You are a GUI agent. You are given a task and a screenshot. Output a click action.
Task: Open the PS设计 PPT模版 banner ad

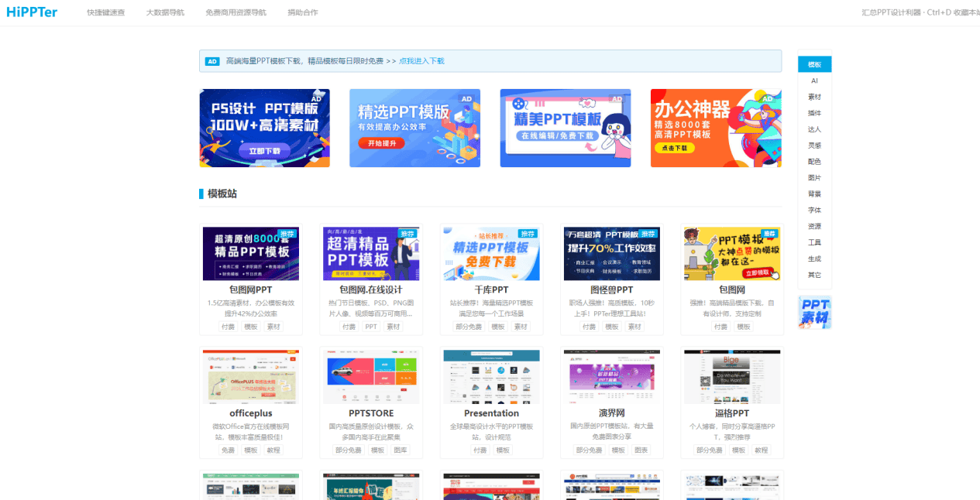pos(264,128)
